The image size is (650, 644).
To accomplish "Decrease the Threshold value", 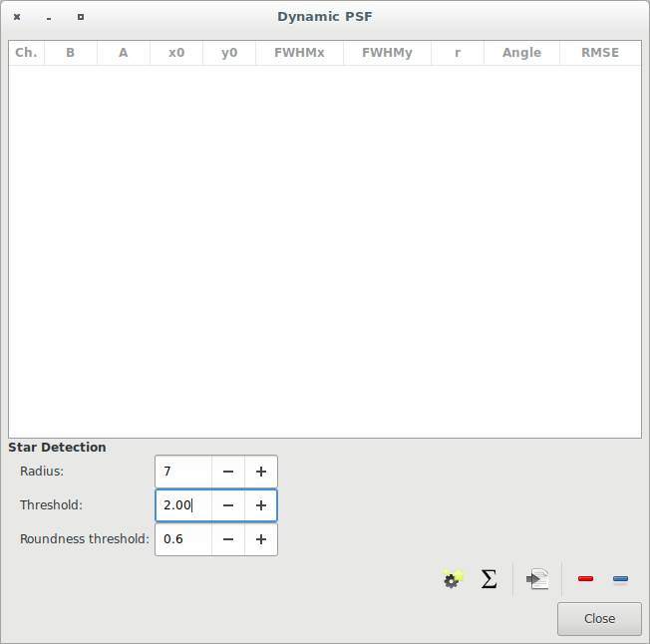I will [x=228, y=505].
